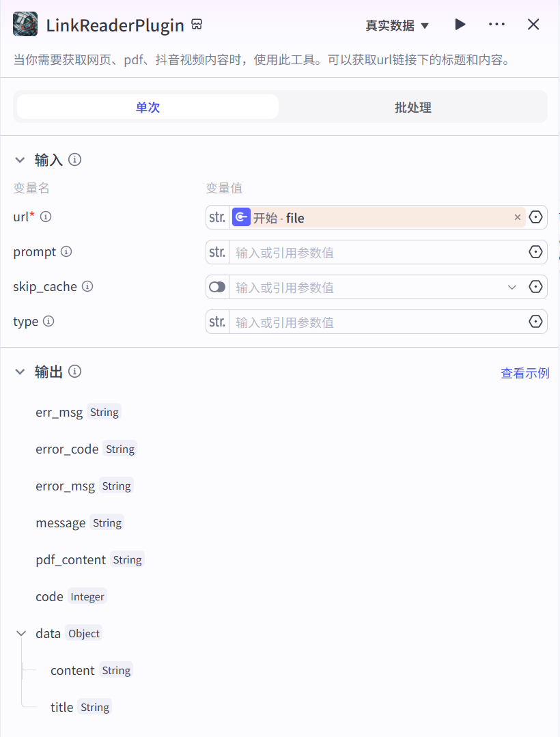Click variable reference icon in url row
This screenshot has width=560, height=737.
[536, 217]
